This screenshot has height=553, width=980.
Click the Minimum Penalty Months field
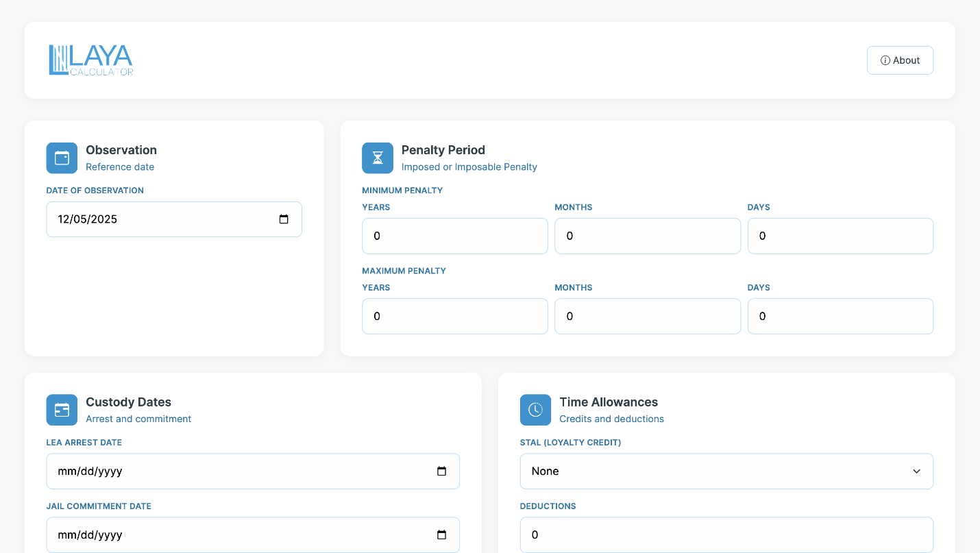click(x=648, y=236)
